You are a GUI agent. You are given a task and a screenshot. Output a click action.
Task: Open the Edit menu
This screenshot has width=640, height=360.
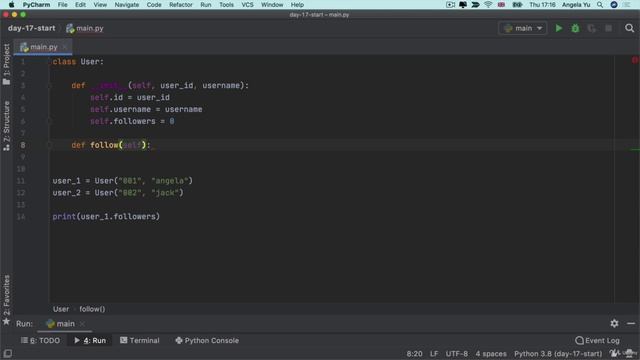[80, 4]
